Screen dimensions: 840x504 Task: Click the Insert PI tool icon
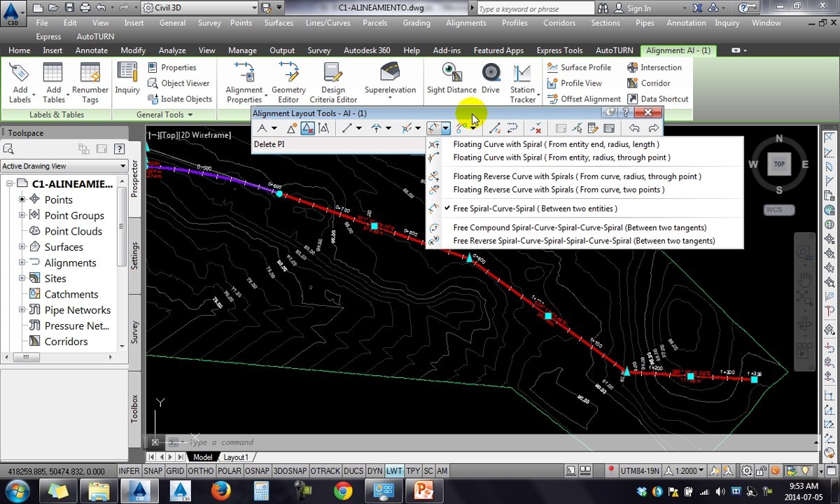[x=292, y=128]
